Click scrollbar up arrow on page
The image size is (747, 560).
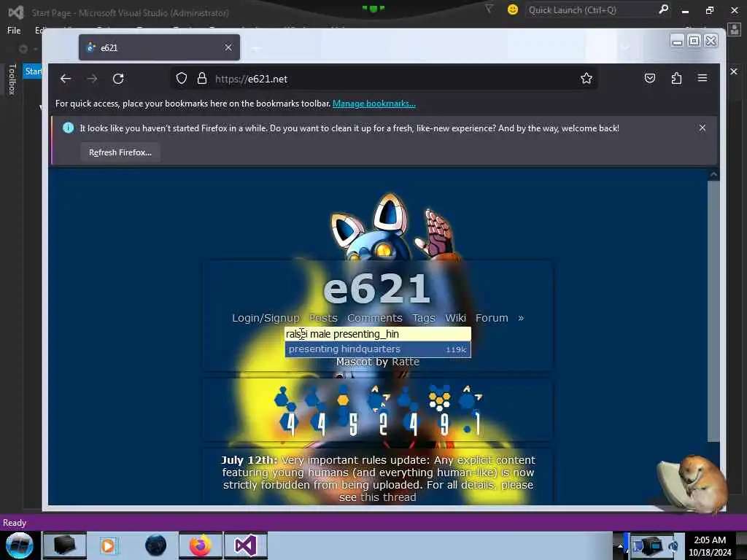pyautogui.click(x=713, y=175)
